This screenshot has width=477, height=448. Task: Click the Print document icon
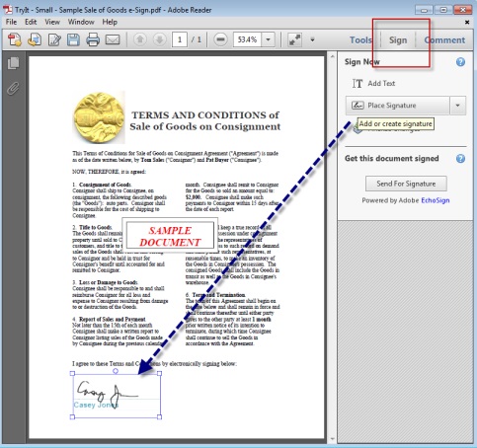point(93,39)
